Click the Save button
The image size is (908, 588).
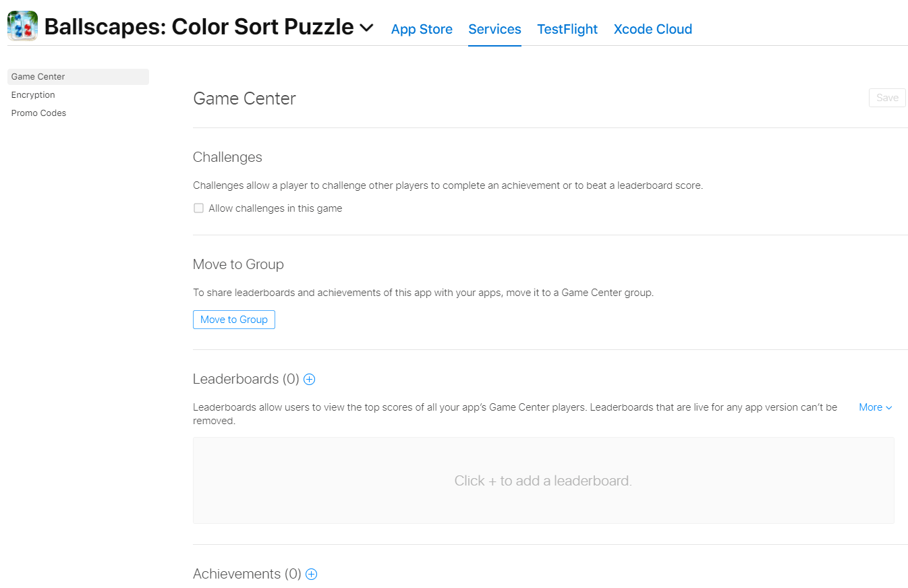tap(887, 97)
